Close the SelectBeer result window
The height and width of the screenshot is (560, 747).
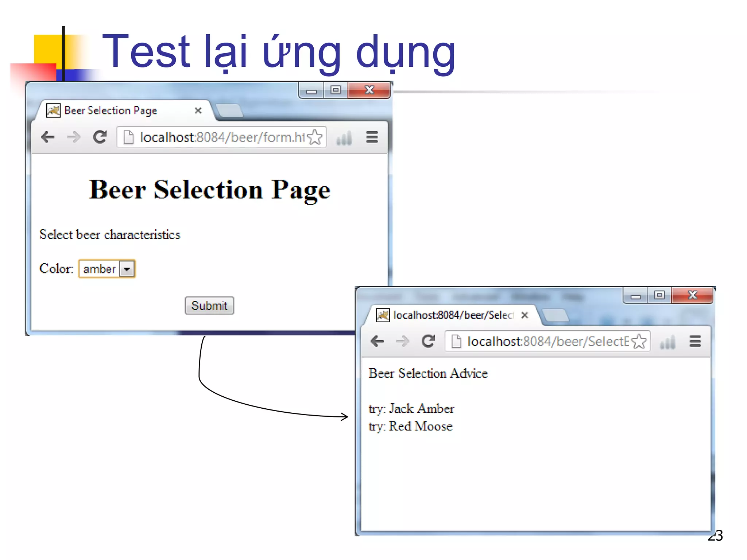tap(692, 295)
